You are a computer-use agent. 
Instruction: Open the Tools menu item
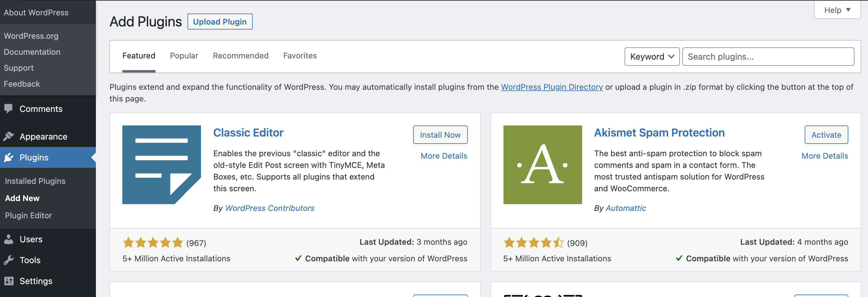pyautogui.click(x=48, y=260)
